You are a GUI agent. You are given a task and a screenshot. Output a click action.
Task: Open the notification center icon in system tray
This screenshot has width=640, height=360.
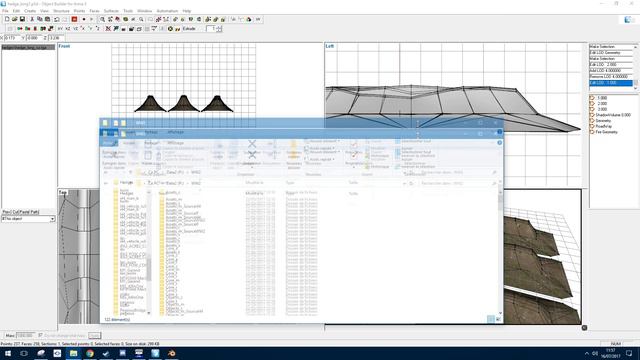(629, 353)
